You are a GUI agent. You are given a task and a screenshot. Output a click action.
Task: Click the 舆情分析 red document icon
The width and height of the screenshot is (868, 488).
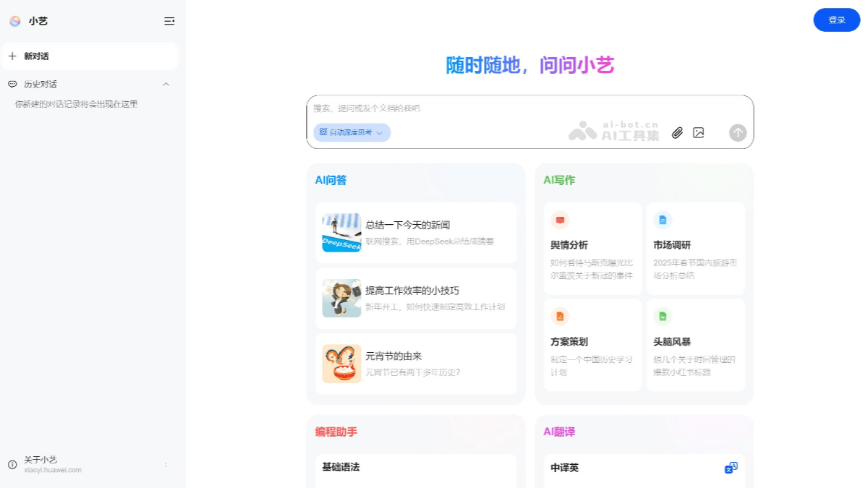[559, 220]
